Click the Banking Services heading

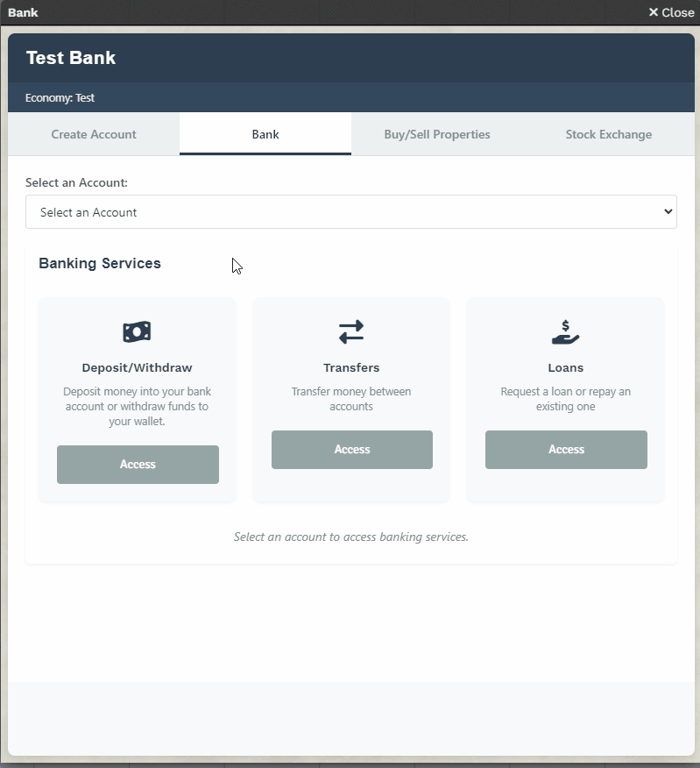click(100, 263)
